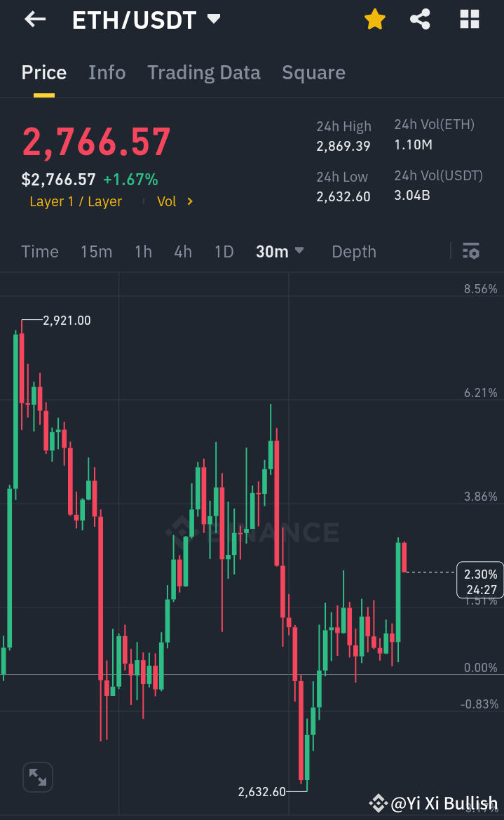Screen dimensions: 504x820
Task: Switch the interval to 15m
Action: click(x=96, y=251)
